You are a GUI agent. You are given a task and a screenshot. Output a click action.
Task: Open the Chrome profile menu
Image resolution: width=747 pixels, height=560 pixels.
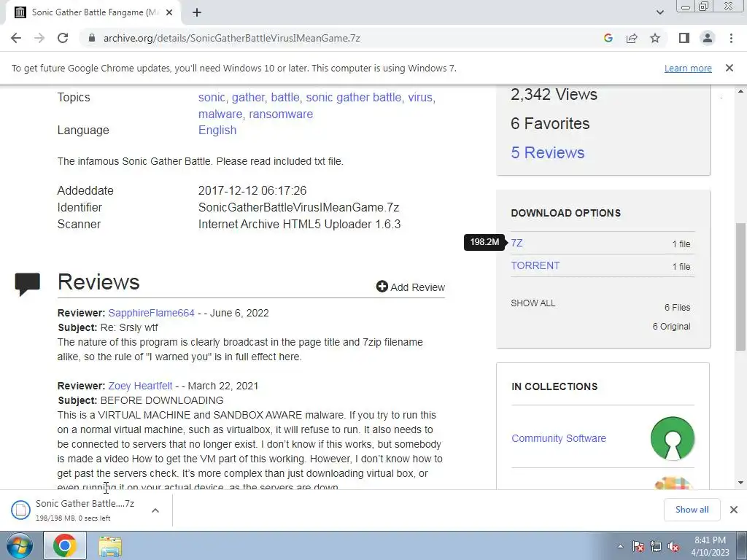tap(708, 38)
